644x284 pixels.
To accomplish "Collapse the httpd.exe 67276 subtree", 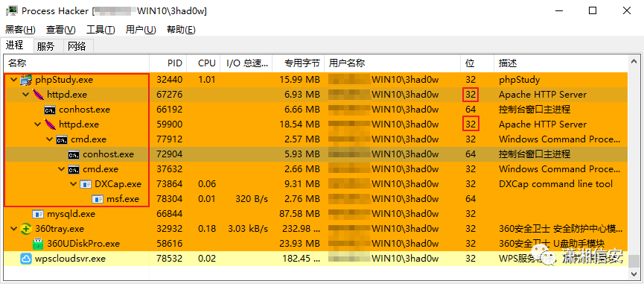I will [26, 95].
